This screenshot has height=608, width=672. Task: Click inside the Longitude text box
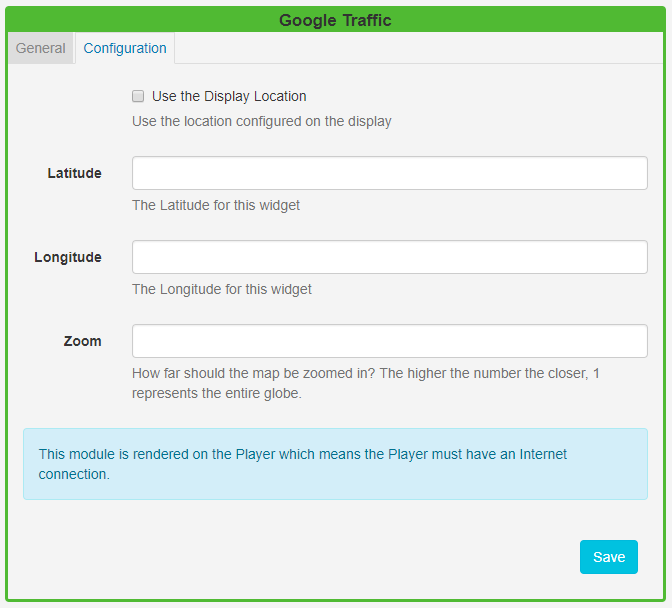(389, 257)
